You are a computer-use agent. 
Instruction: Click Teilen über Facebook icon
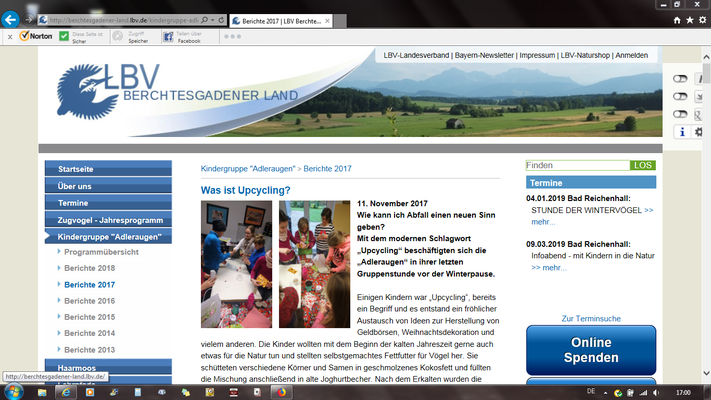[168, 37]
